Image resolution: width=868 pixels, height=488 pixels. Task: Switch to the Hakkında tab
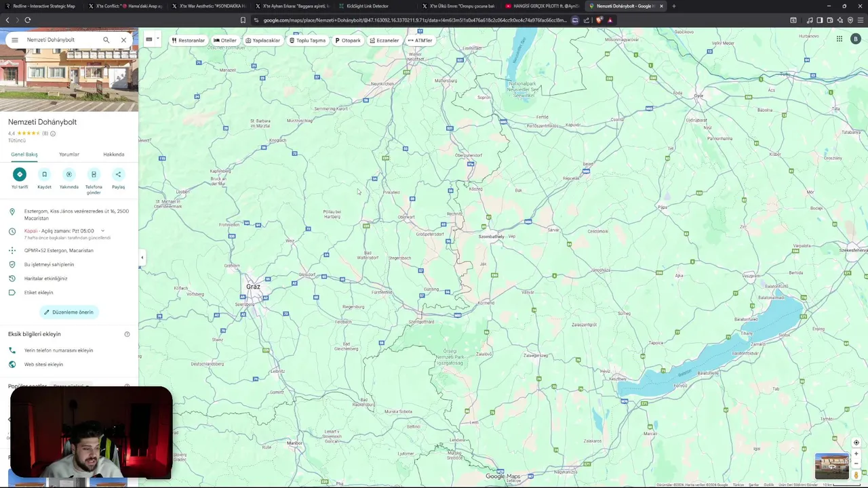(114, 155)
